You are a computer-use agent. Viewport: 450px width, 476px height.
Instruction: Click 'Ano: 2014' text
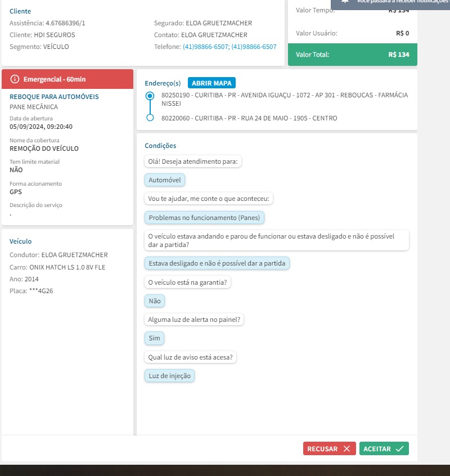(24, 279)
